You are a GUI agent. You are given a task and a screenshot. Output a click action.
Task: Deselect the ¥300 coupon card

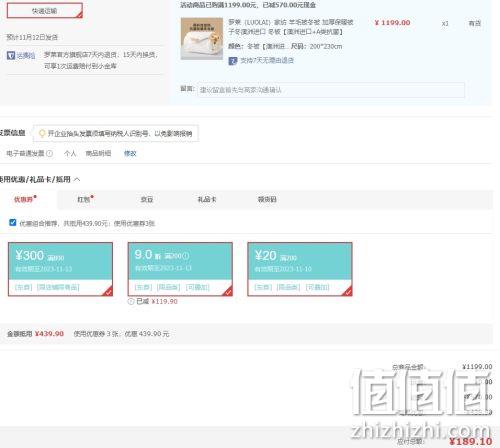click(x=60, y=269)
